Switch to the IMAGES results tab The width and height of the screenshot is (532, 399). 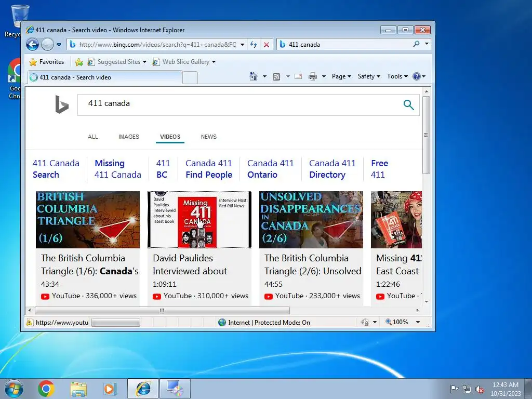pos(129,137)
